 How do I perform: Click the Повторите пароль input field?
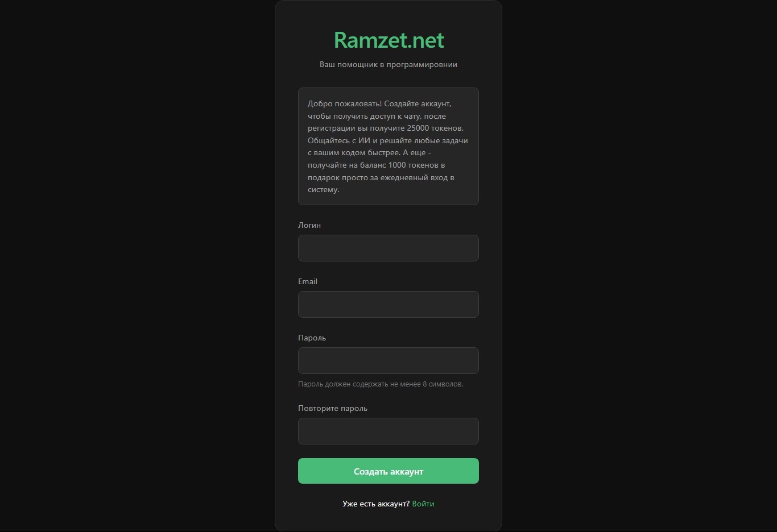[x=388, y=431]
